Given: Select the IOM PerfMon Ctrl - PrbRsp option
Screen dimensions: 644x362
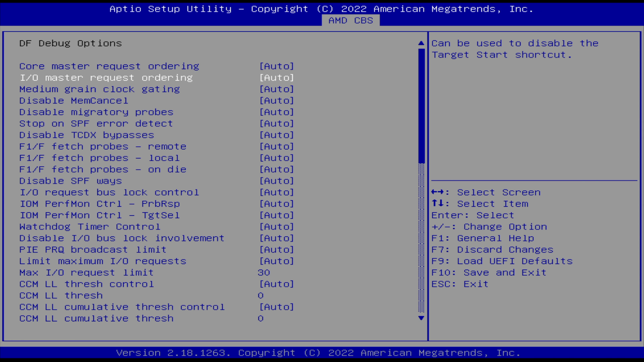Looking at the screenshot, I should click(x=99, y=204).
